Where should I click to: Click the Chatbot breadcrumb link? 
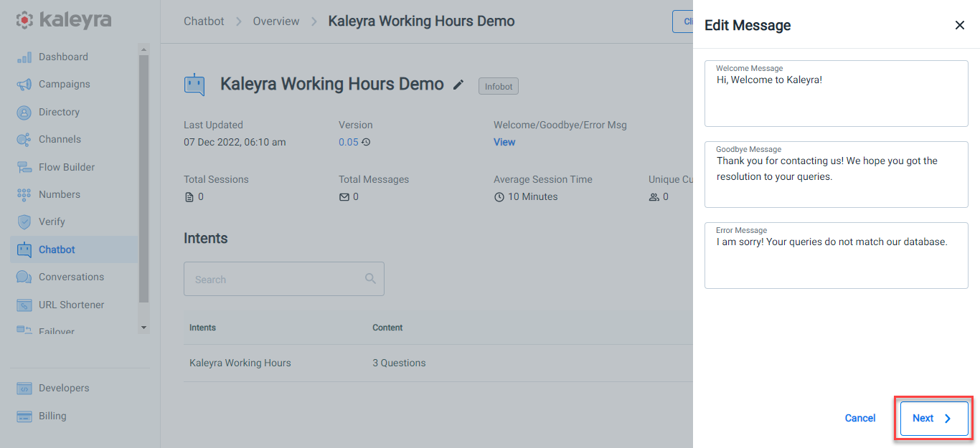[x=204, y=22]
